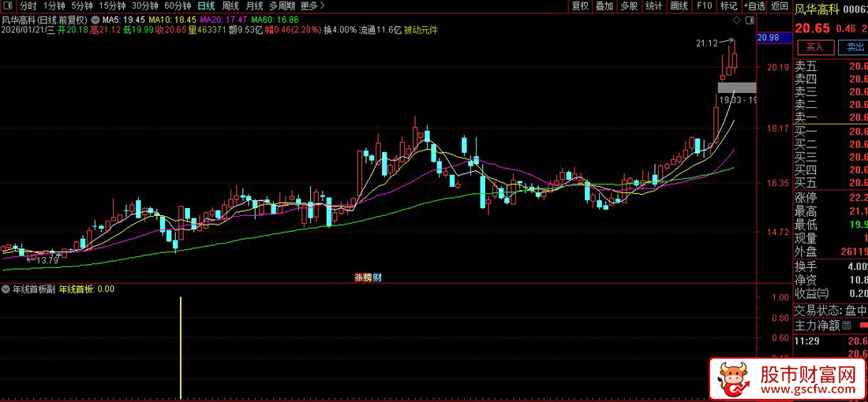Click the 返回 back button
Viewport: 868px width, 402px height.
tap(780, 6)
